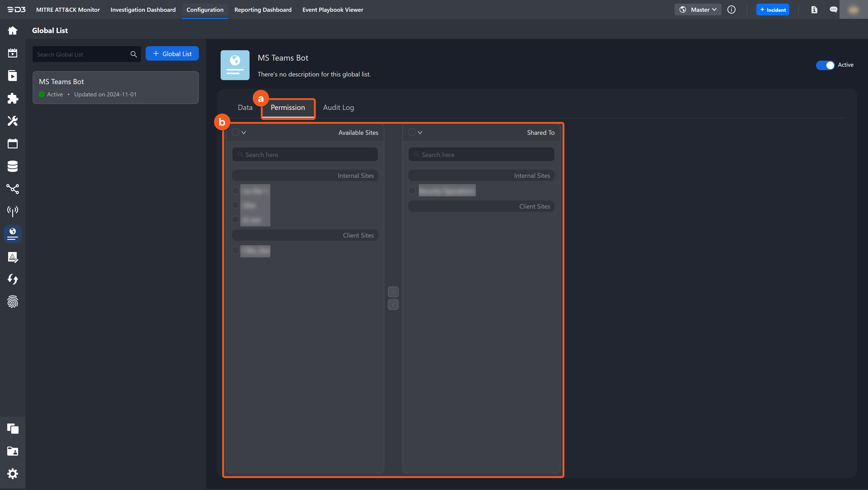This screenshot has width=868, height=490.
Task: Open the Master site dropdown
Action: pyautogui.click(x=698, y=10)
